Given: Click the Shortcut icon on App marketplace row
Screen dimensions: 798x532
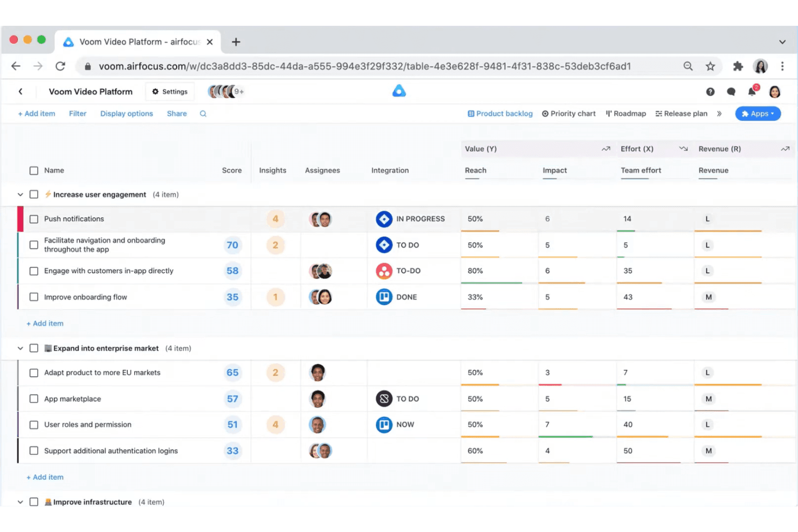Looking at the screenshot, I should tap(384, 399).
